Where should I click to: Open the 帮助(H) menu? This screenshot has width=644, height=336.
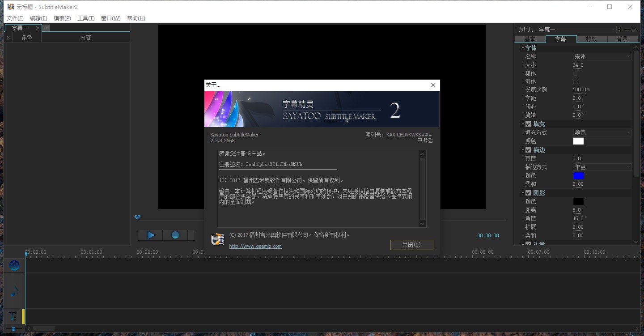[136, 18]
